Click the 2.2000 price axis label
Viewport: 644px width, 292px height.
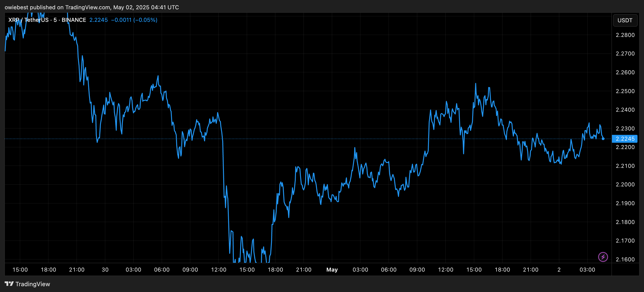pos(625,185)
